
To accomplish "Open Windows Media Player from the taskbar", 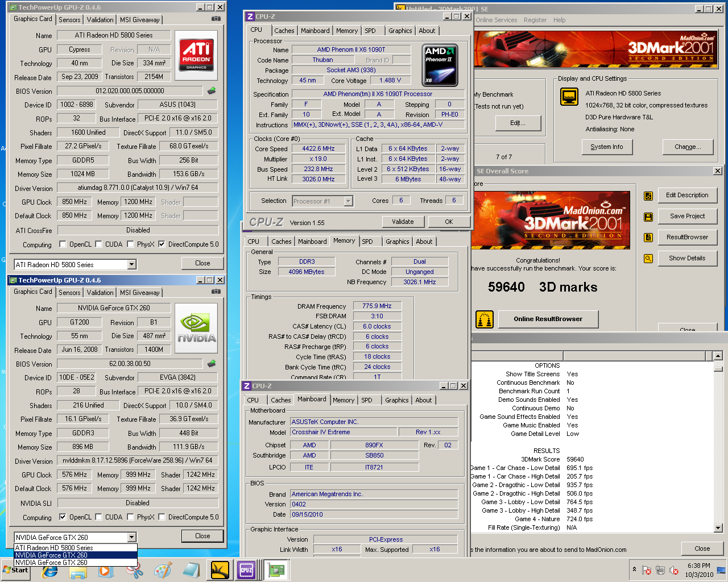I will tap(105, 571).
